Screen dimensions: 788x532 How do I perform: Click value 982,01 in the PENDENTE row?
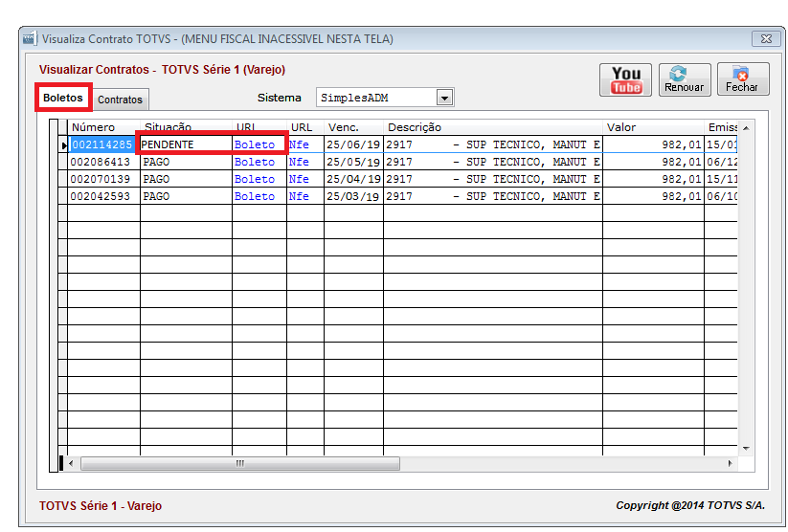[x=653, y=144]
